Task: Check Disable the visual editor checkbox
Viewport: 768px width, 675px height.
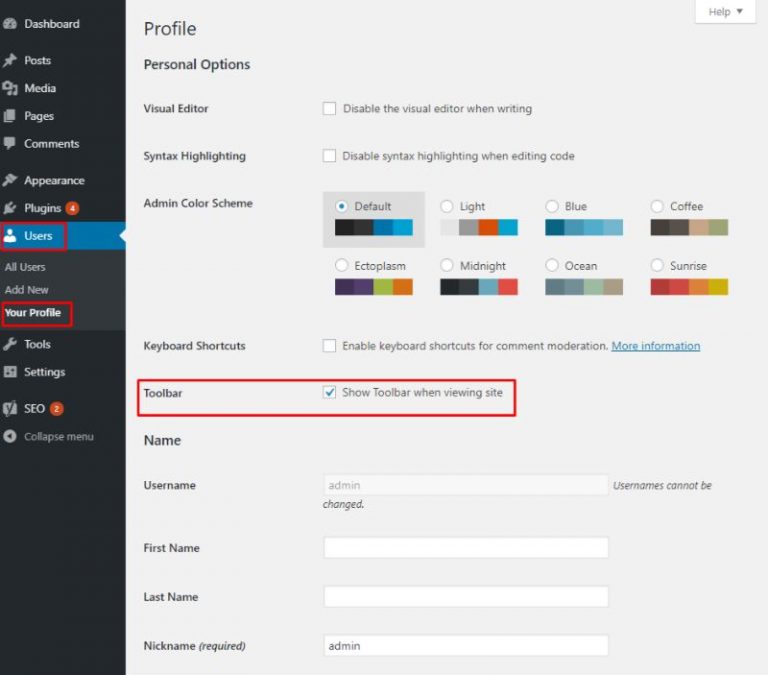Action: click(x=329, y=108)
